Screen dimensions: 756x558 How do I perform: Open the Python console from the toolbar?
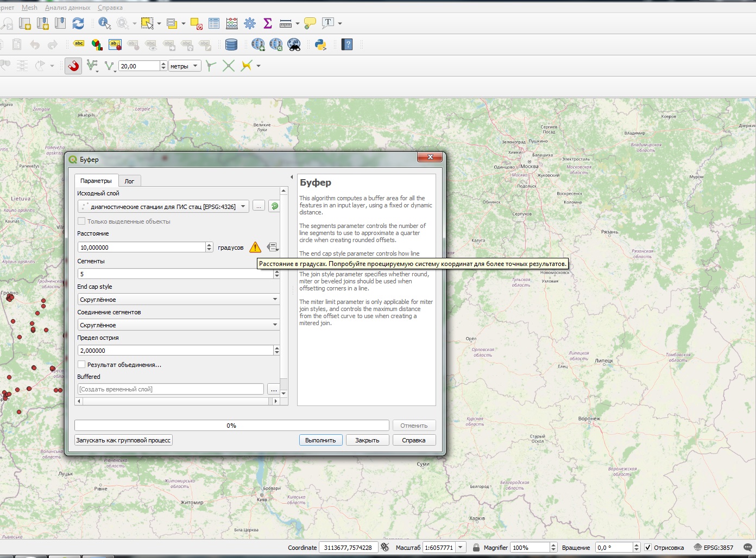pos(320,45)
